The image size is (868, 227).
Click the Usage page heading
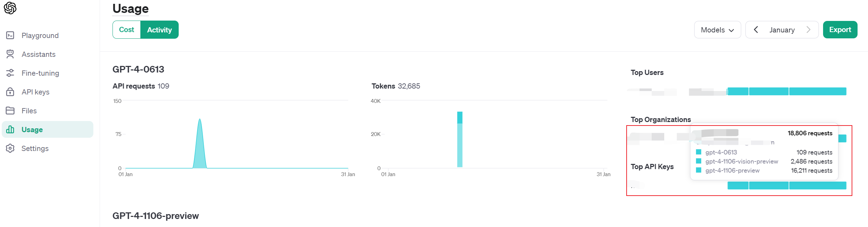tap(130, 8)
